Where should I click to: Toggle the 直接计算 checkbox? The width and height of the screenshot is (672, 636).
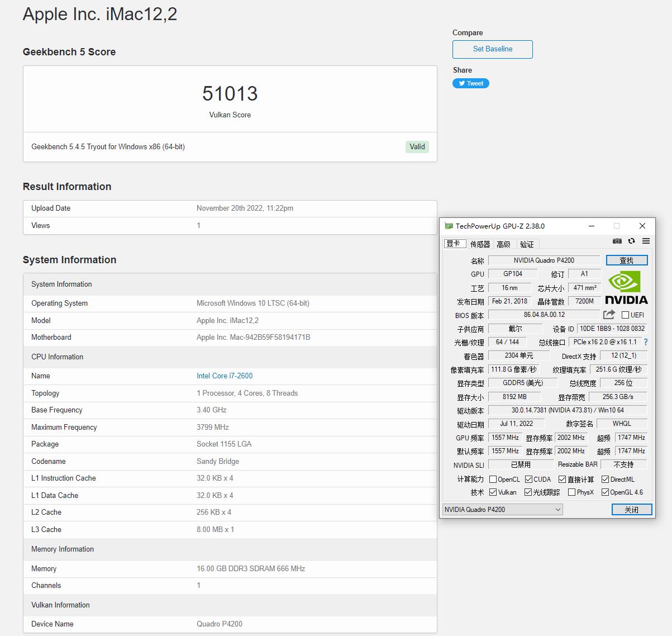tap(563, 480)
